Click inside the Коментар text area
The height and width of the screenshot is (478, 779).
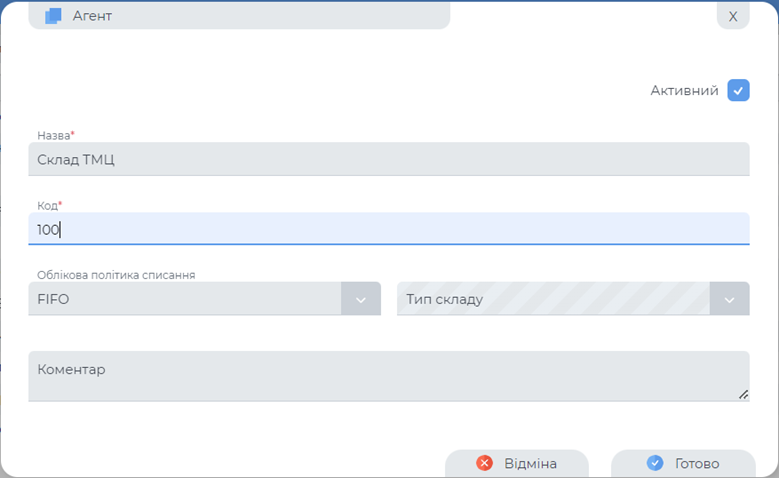388,377
